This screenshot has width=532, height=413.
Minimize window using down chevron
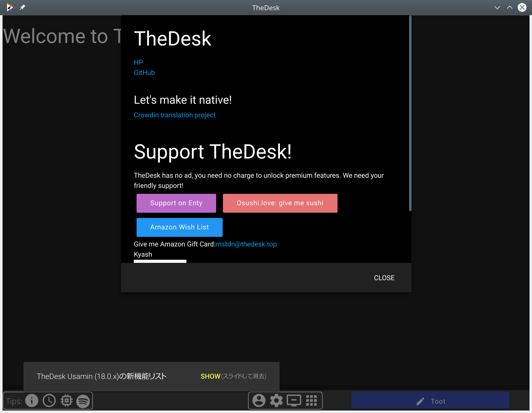click(x=497, y=7)
